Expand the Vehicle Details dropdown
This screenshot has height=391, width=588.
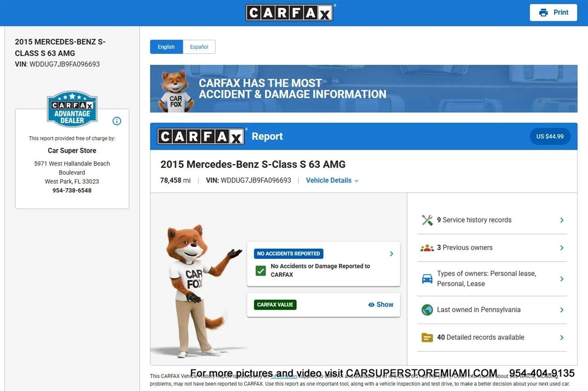tap(332, 180)
